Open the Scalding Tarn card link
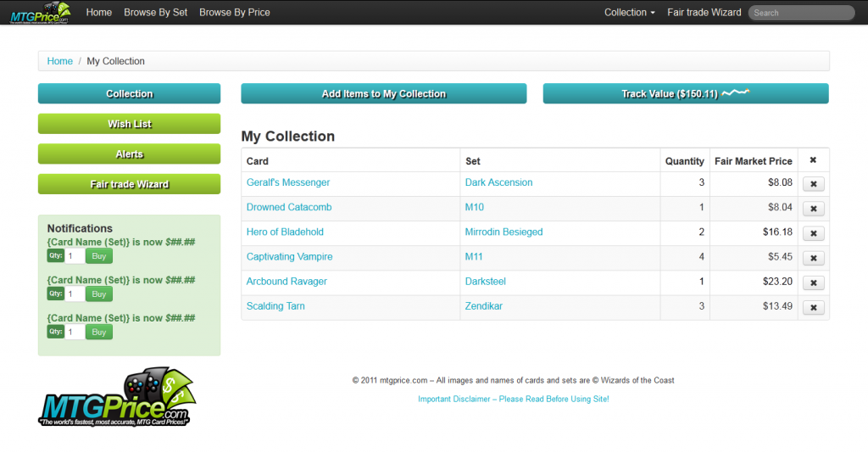868x453 pixels. click(275, 305)
